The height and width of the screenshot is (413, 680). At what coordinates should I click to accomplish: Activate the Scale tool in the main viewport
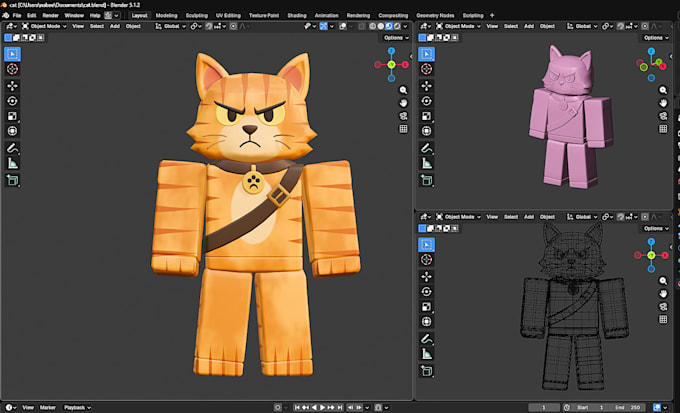(12, 116)
